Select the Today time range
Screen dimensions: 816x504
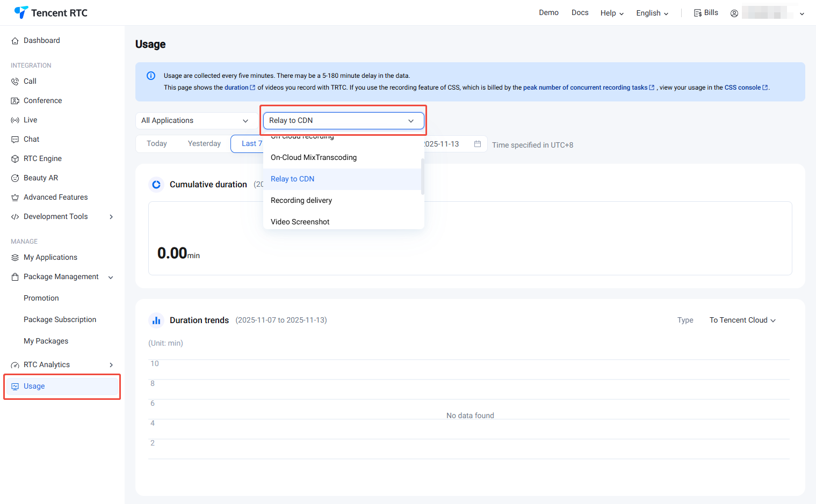pyautogui.click(x=157, y=144)
